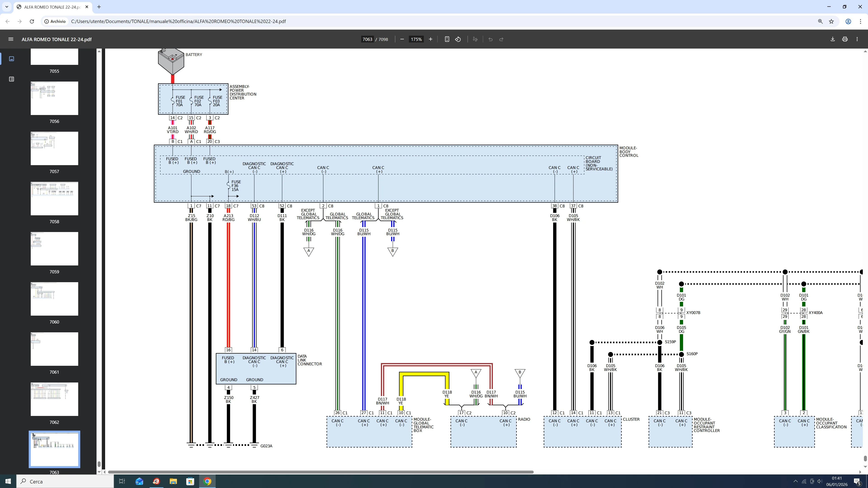Click the thumbnail panel vertical scrollbar
The height and width of the screenshot is (488, 868).
(x=99, y=464)
